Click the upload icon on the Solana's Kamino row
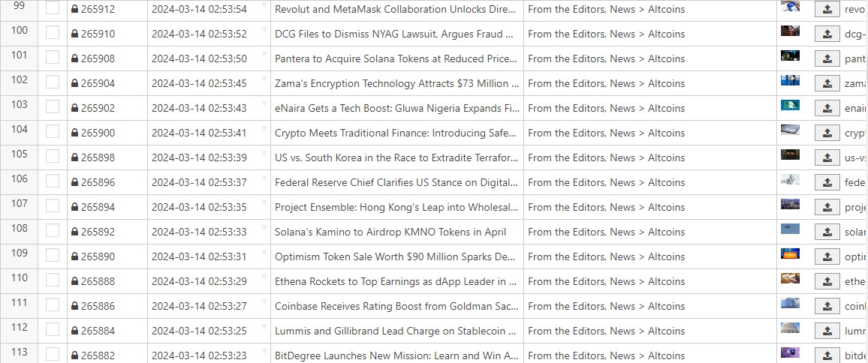 click(x=827, y=232)
